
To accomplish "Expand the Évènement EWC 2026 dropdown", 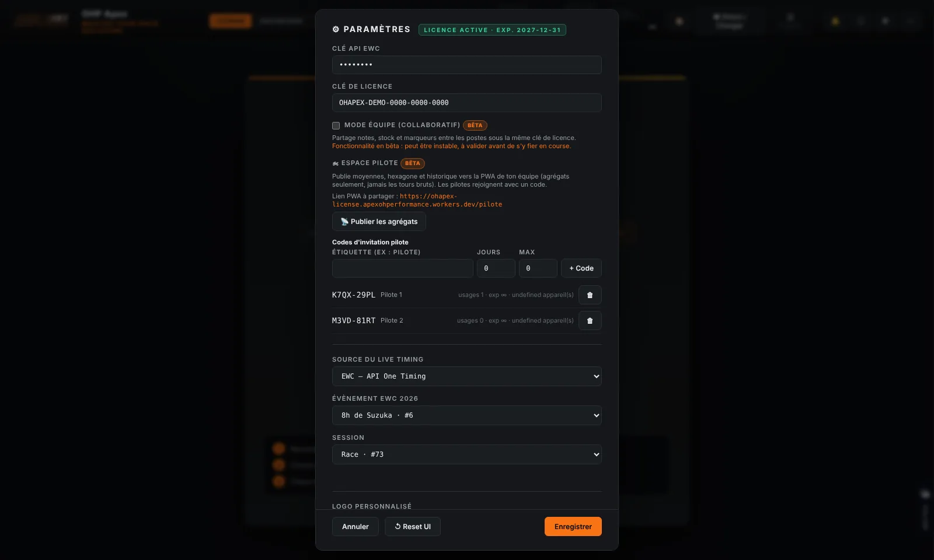I will click(467, 415).
